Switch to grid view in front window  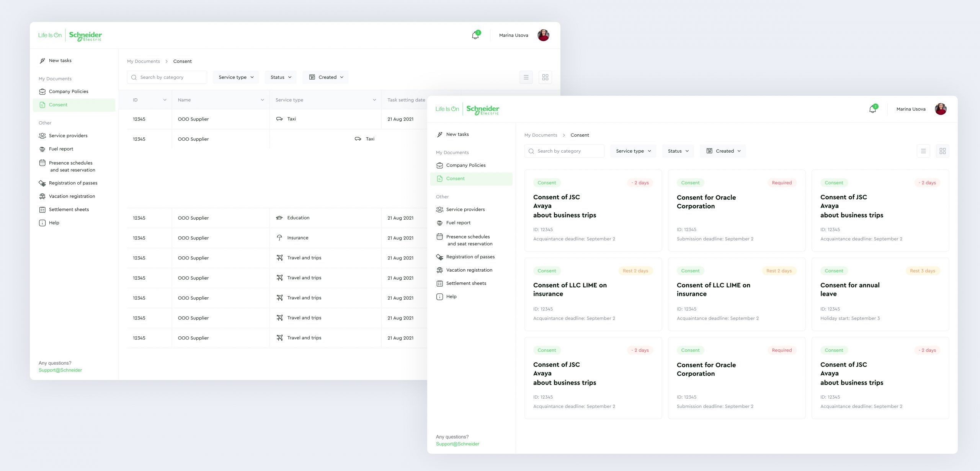[x=942, y=151]
